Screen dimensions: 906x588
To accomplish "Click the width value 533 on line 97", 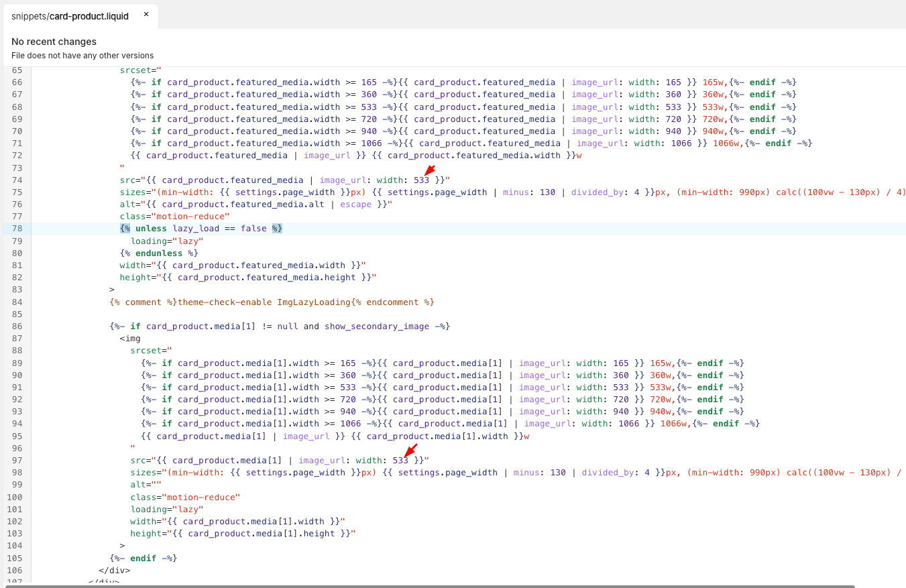I will click(400, 461).
